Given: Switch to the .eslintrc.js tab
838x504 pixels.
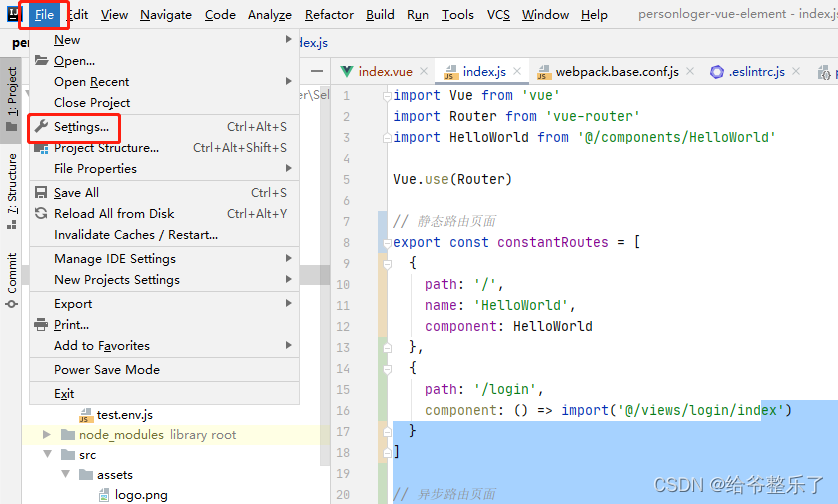Looking at the screenshot, I should [x=756, y=72].
